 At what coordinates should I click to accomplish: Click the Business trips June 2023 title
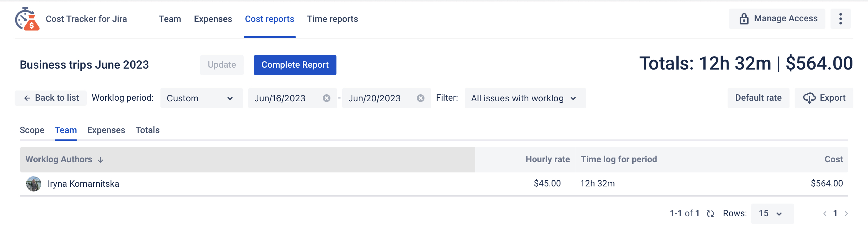84,65
